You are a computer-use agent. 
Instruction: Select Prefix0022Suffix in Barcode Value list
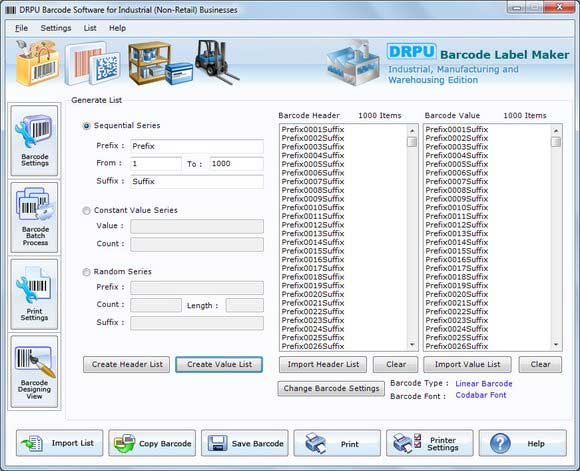(x=456, y=312)
